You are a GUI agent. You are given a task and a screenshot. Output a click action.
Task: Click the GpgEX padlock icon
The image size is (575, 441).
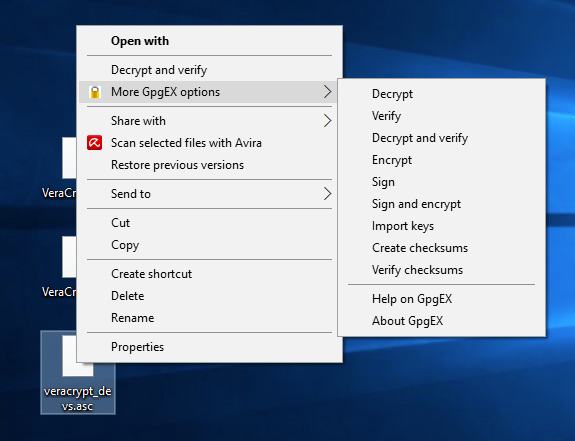click(x=95, y=92)
